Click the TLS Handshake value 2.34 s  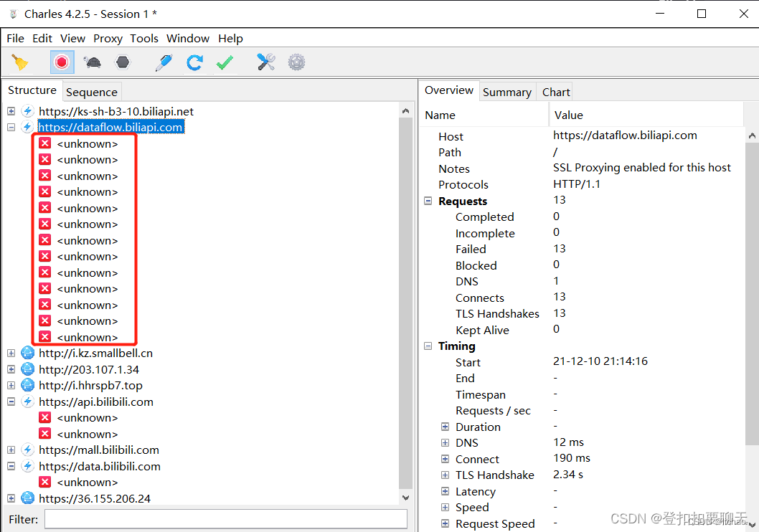pyautogui.click(x=567, y=475)
